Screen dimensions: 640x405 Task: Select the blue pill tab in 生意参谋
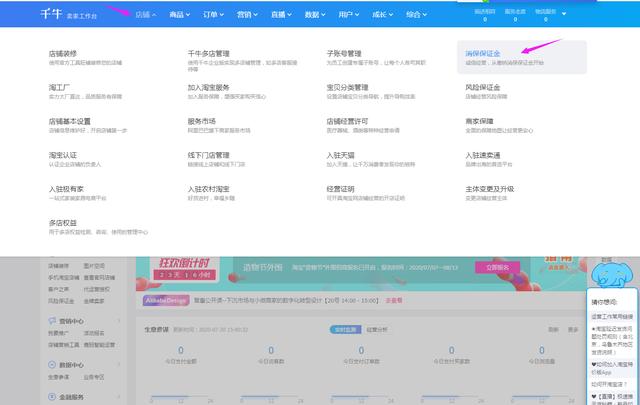pyautogui.click(x=345, y=329)
